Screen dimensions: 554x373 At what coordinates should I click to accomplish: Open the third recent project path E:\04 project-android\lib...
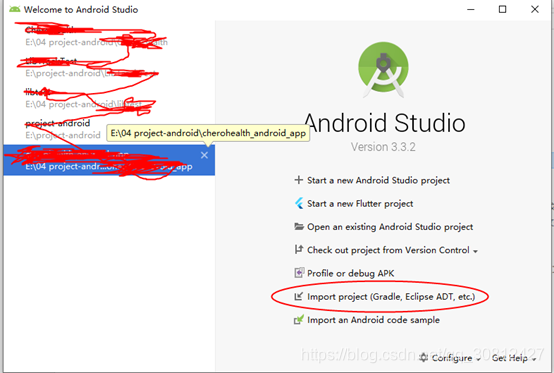pos(110,98)
